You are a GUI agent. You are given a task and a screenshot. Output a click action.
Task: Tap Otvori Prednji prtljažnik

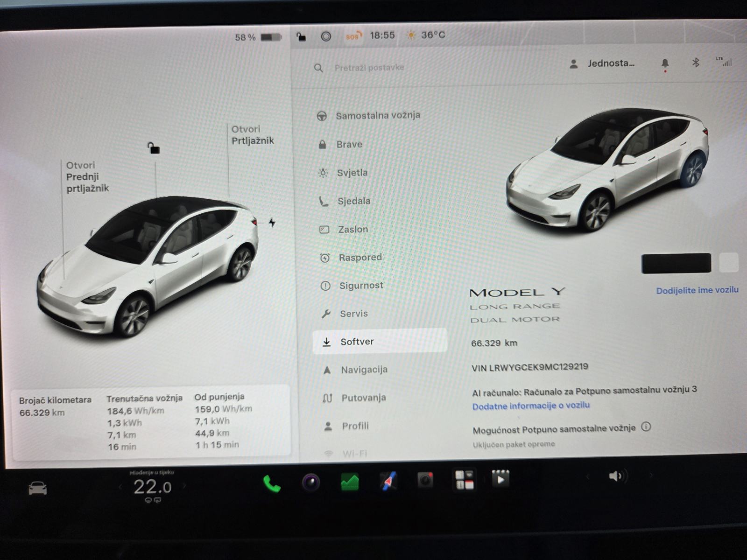tap(87, 177)
